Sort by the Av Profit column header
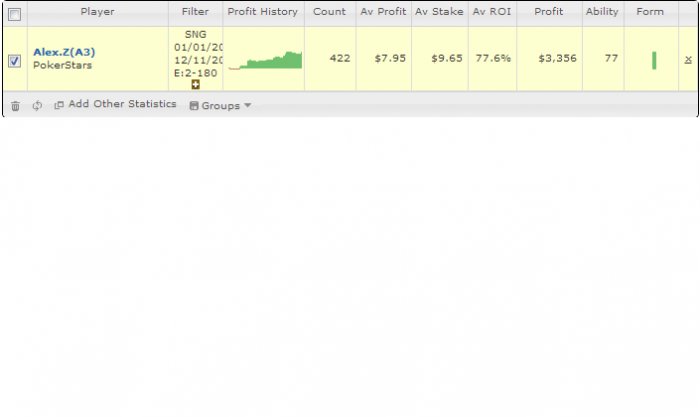This screenshot has width=700, height=417. pos(383,12)
